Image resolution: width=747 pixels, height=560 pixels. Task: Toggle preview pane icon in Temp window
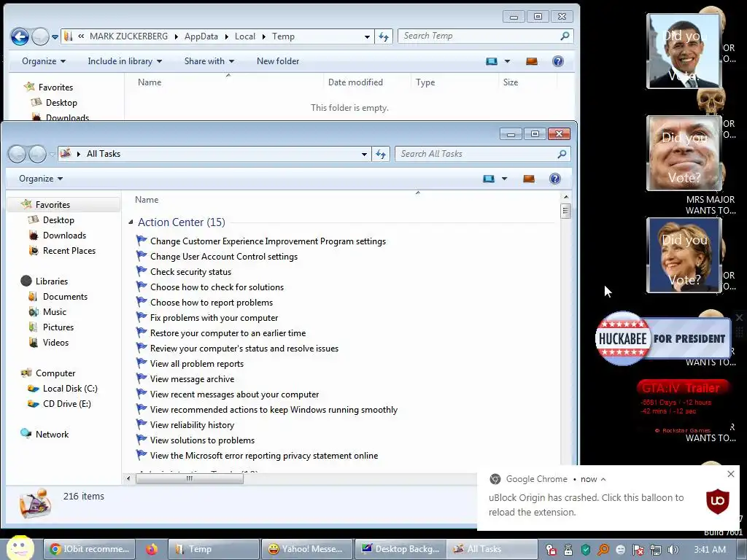pyautogui.click(x=532, y=61)
